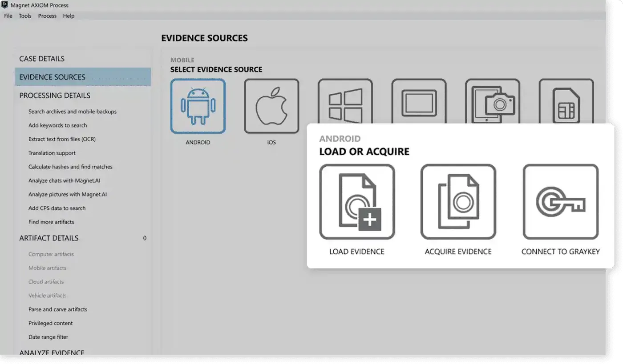623x364 pixels.
Task: Click the CONNECT TO GRAYKEY label
Action: click(x=561, y=252)
